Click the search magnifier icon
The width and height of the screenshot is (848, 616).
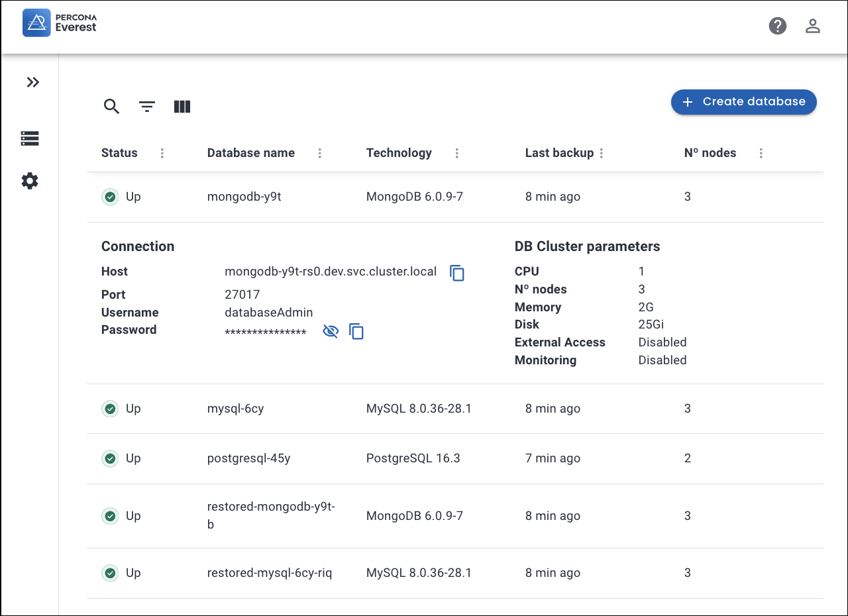tap(111, 107)
